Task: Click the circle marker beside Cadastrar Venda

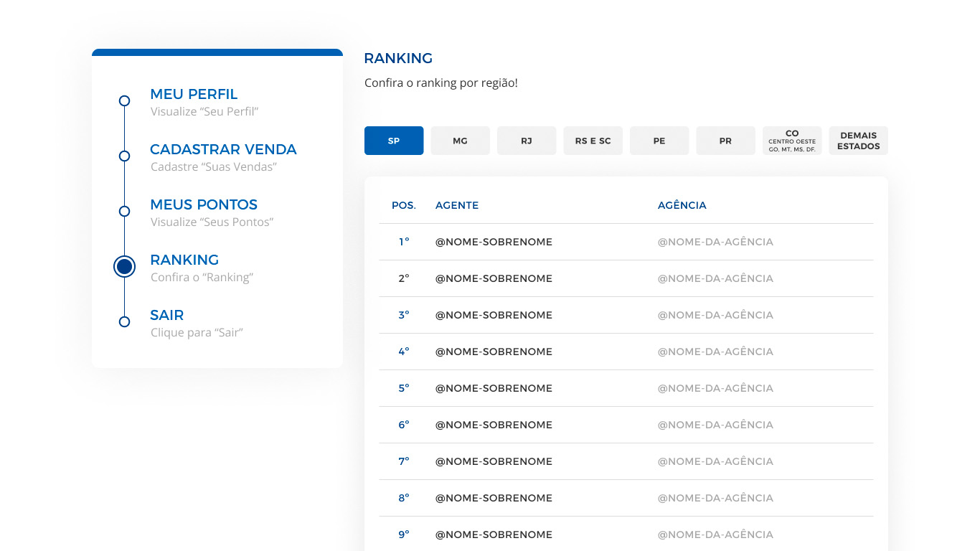Action: click(x=124, y=156)
